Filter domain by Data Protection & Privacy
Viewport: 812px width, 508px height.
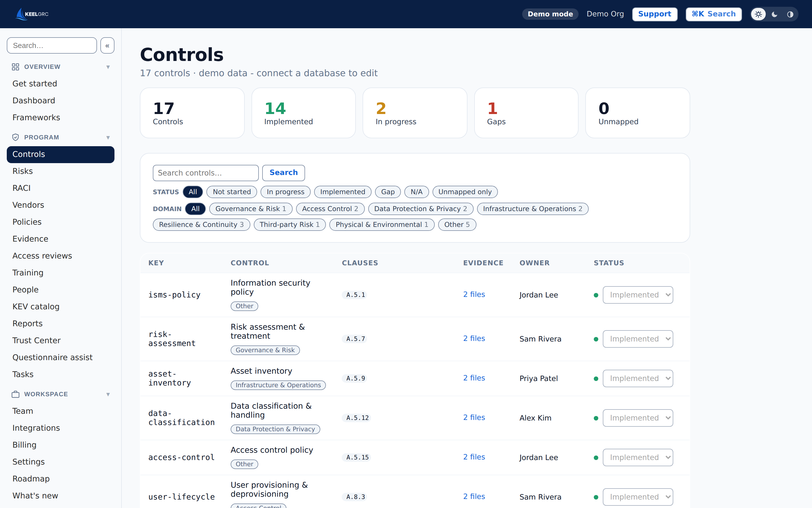pos(420,209)
